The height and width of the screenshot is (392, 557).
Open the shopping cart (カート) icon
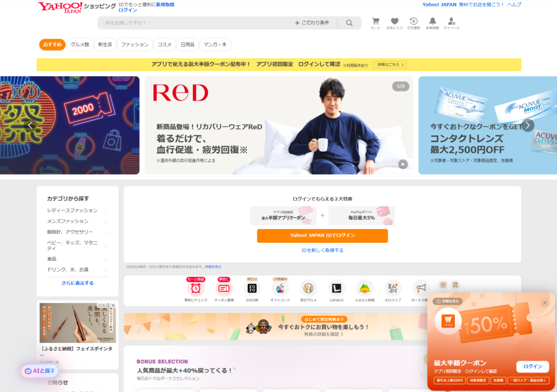375,22
